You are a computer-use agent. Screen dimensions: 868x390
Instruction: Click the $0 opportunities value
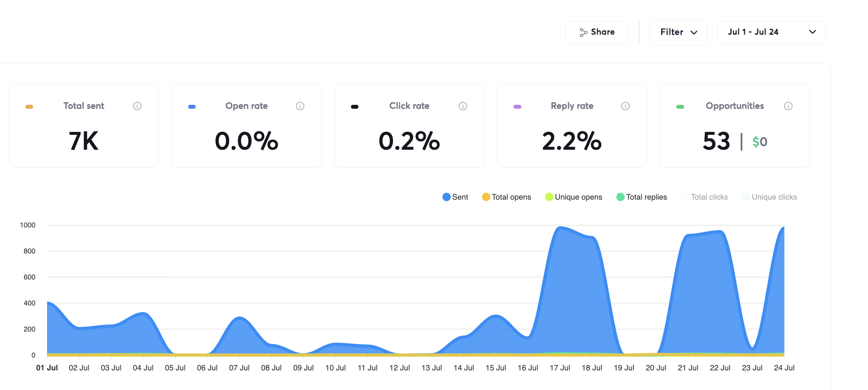tap(760, 142)
